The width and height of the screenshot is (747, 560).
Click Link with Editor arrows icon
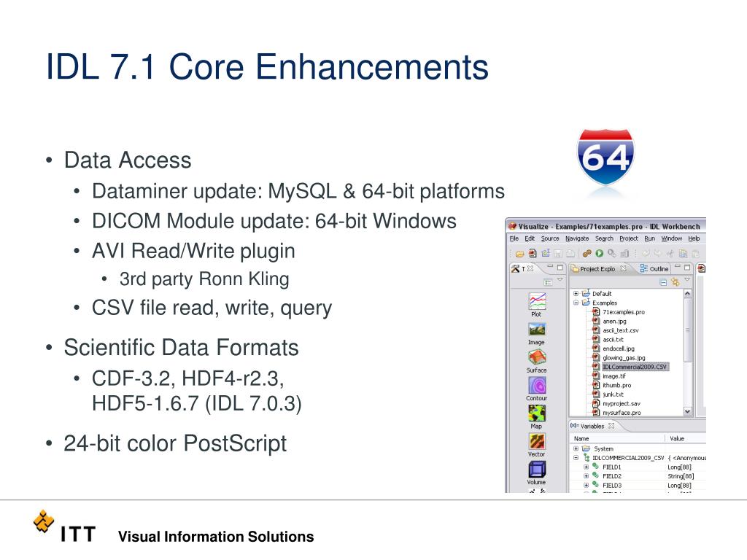point(675,282)
